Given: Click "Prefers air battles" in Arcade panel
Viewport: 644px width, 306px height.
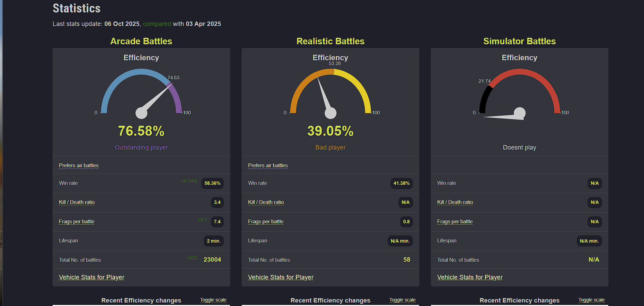Looking at the screenshot, I should tap(79, 165).
